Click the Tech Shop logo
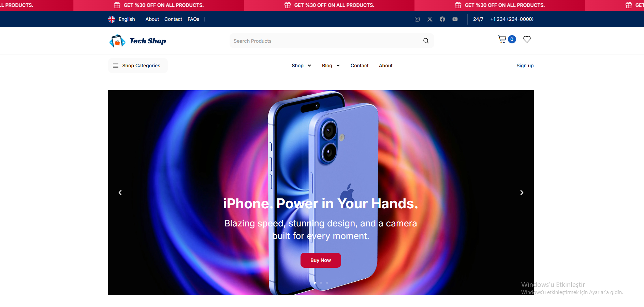 click(137, 41)
